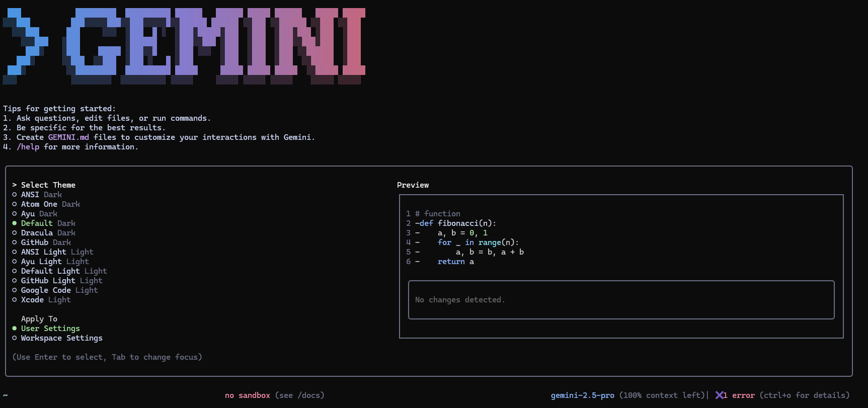
Task: Choose the ANSI Light theme
Action: (57, 252)
